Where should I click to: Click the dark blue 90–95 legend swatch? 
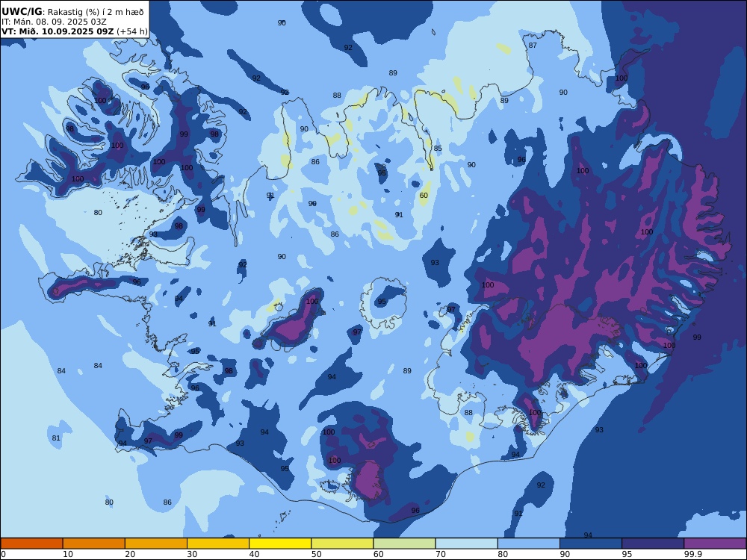[x=591, y=544]
